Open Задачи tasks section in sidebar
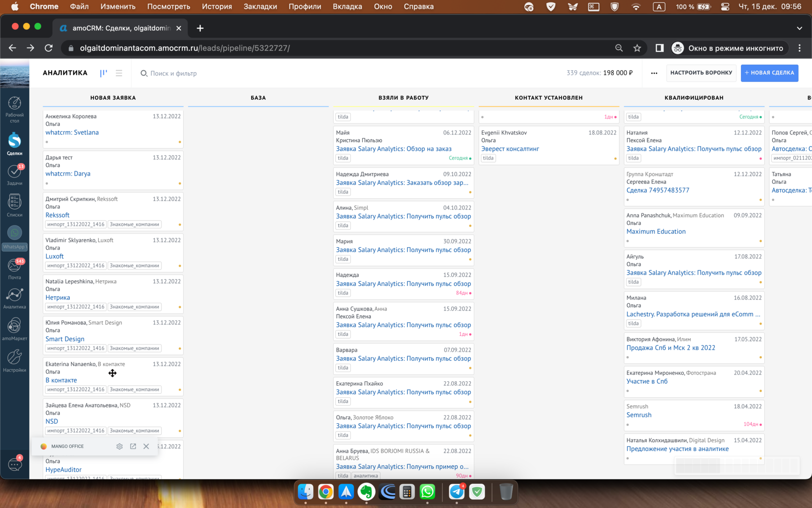Viewport: 812px width, 508px height. [x=14, y=175]
